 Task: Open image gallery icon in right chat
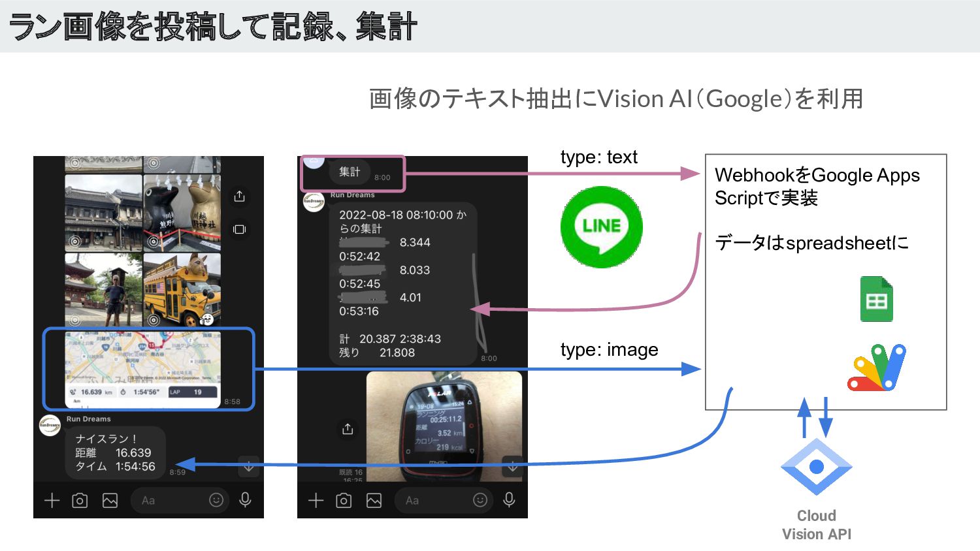[x=374, y=501]
